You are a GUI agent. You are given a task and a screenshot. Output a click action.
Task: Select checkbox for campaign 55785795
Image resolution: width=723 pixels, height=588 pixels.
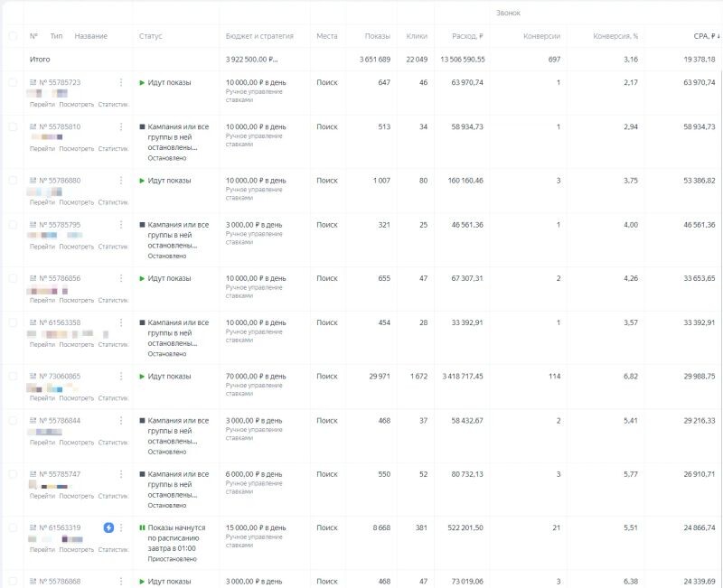13,225
